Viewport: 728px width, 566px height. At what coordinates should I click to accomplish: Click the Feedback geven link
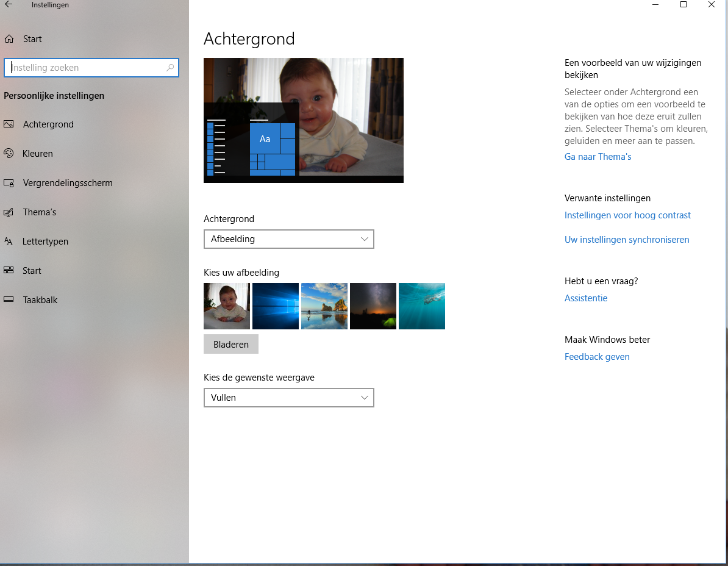click(597, 357)
